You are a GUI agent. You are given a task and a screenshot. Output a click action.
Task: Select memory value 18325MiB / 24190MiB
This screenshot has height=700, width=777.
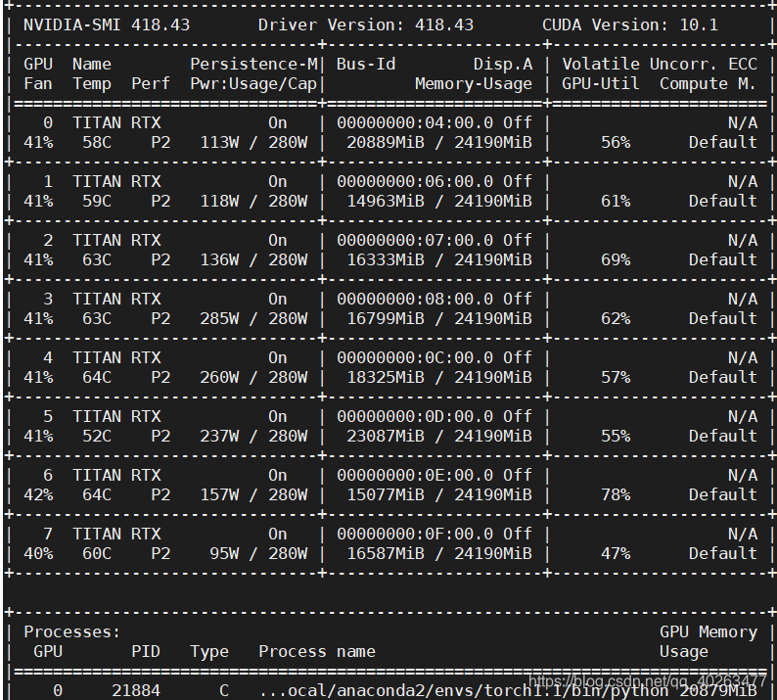(x=439, y=377)
